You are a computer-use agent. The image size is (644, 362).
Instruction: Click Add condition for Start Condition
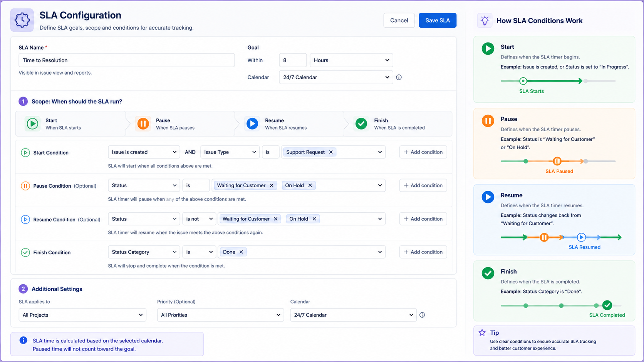click(423, 152)
